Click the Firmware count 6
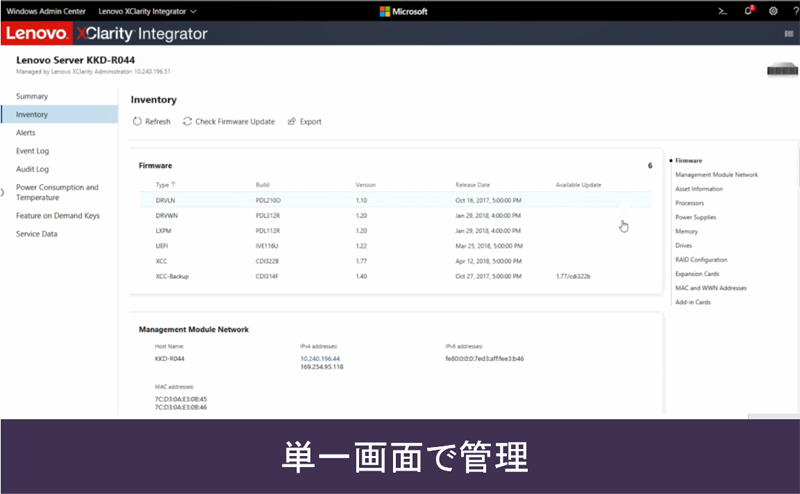 pyautogui.click(x=650, y=165)
